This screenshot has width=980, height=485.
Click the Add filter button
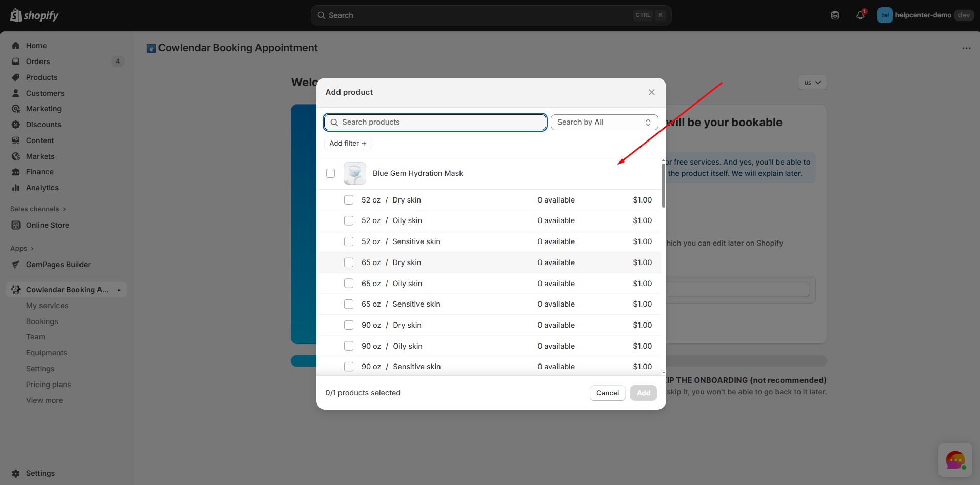(x=348, y=144)
